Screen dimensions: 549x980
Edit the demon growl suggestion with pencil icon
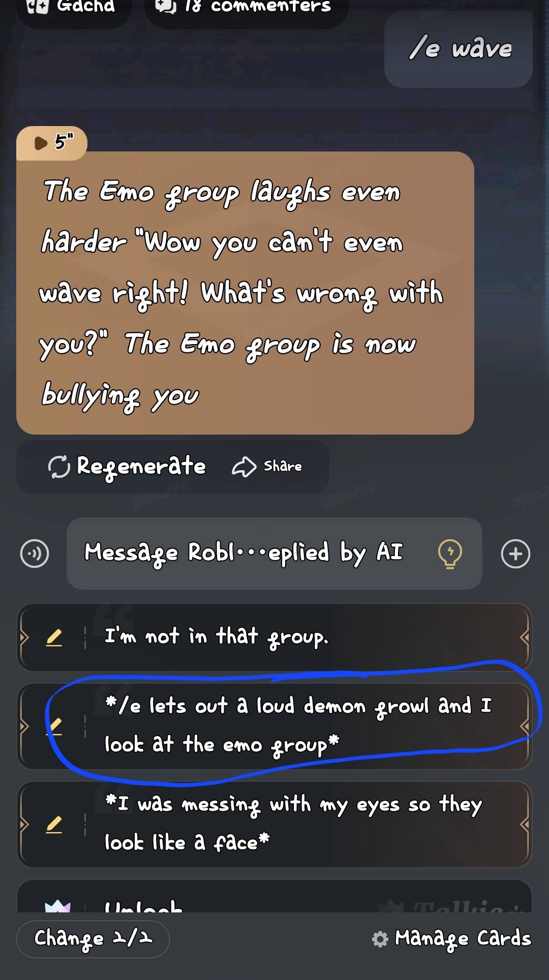click(x=54, y=726)
